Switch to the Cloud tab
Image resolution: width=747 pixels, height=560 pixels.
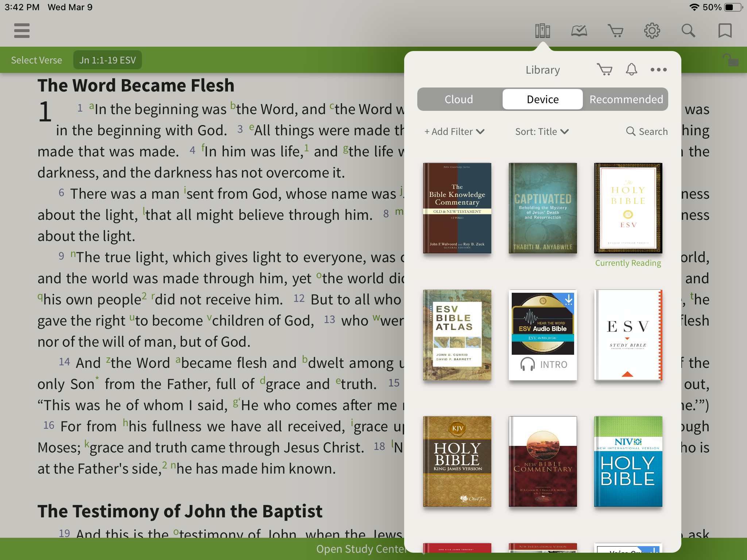point(459,99)
